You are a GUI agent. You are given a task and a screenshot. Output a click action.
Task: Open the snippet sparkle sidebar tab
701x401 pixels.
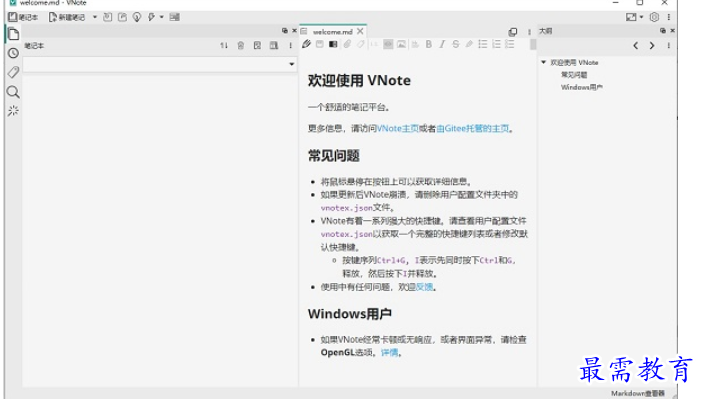tap(13, 111)
